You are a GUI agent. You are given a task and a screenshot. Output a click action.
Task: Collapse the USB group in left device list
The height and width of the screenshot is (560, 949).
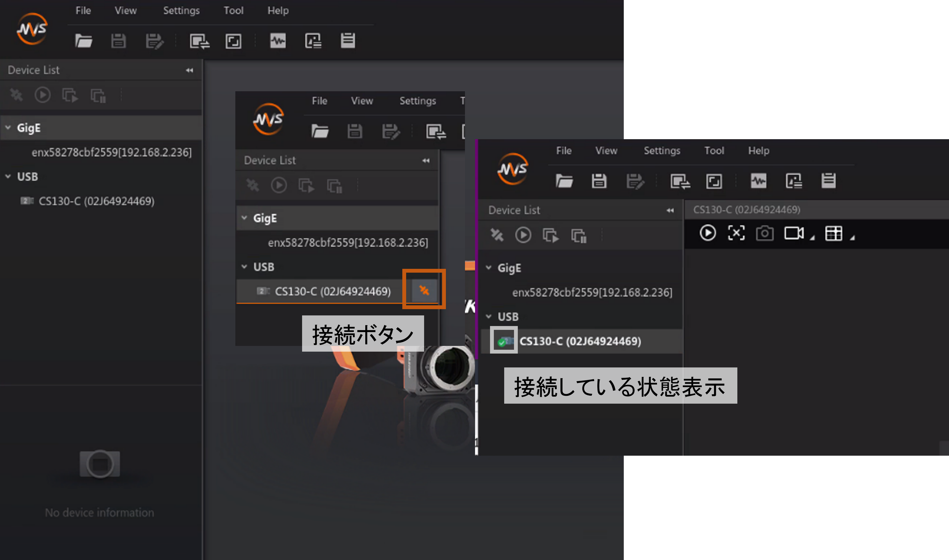point(8,176)
